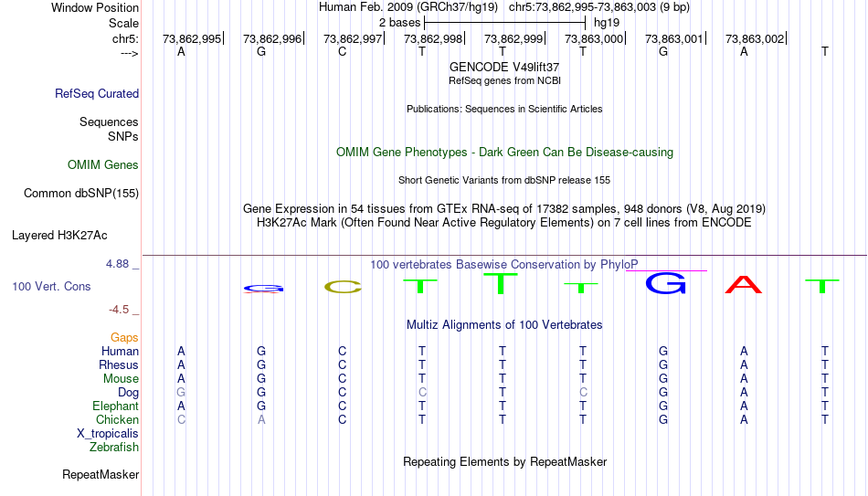This screenshot has height=496, width=868.
Task: Open the 100 Vert. Cons track settings
Action: tap(51, 286)
